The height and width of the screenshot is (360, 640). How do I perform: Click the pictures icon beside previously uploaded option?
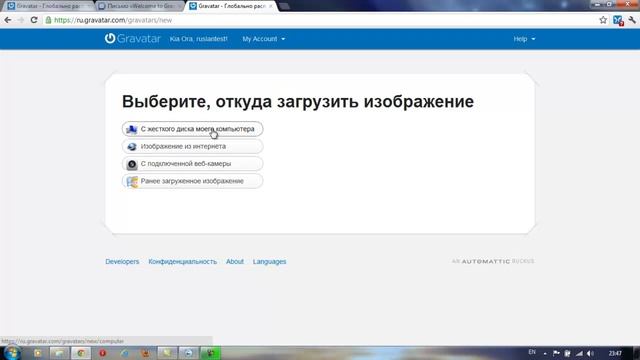click(131, 182)
